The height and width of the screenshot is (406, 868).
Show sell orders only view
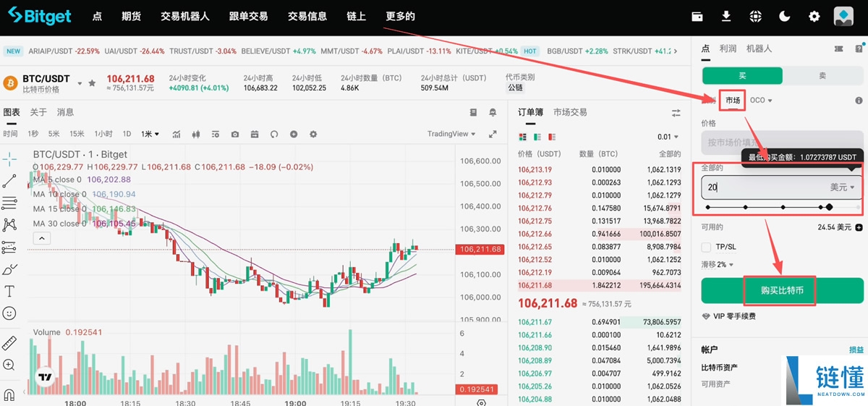(x=550, y=137)
